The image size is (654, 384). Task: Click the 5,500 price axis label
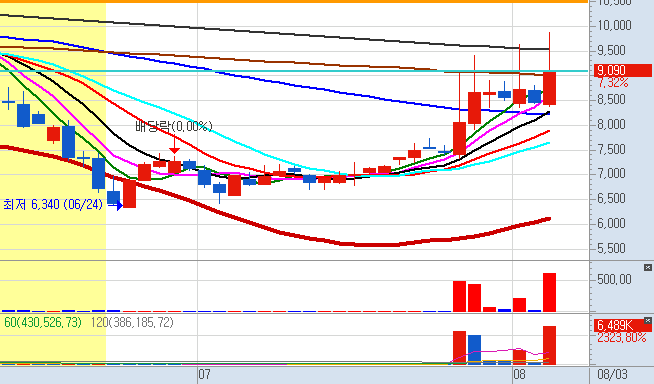pos(611,248)
